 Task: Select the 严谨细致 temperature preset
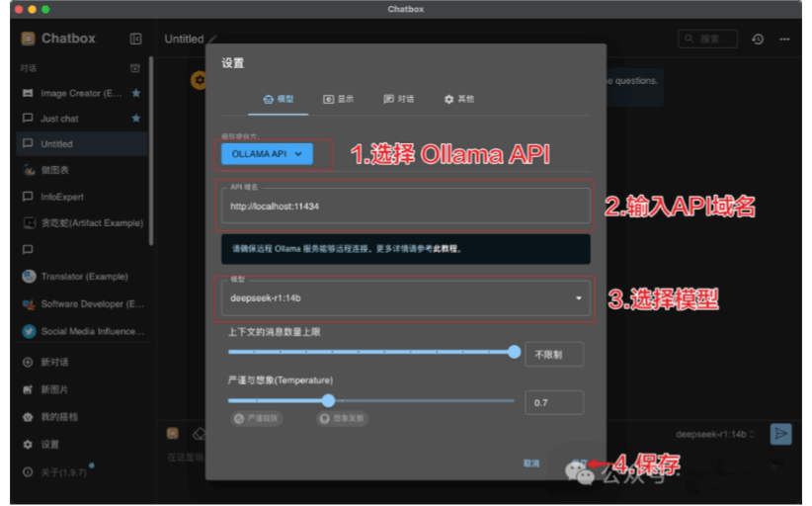(x=258, y=419)
